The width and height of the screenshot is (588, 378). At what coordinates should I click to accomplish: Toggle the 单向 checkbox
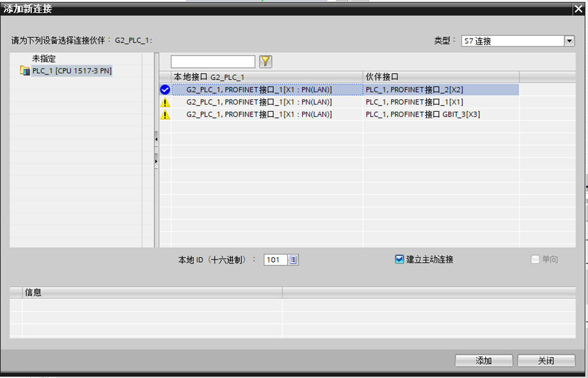point(535,260)
